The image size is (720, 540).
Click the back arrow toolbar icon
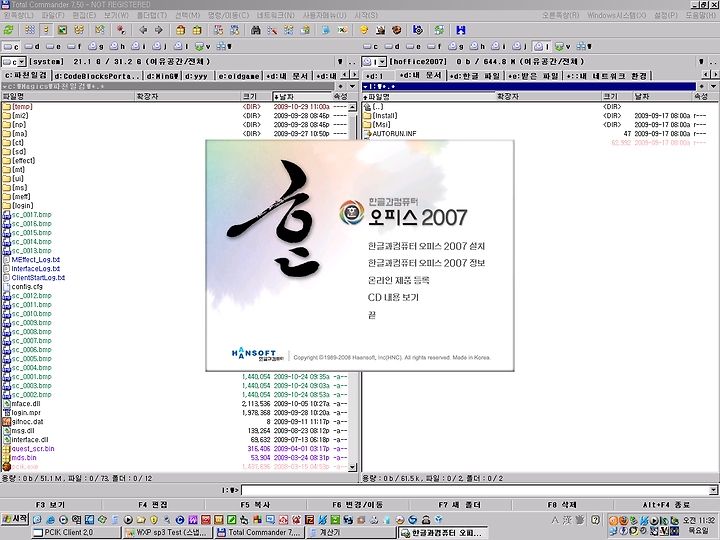(x=143, y=30)
